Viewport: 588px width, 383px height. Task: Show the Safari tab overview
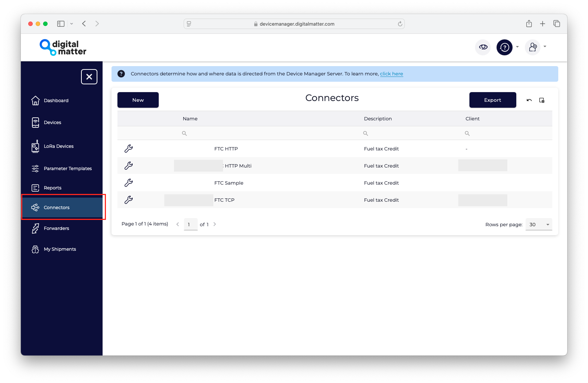point(557,24)
